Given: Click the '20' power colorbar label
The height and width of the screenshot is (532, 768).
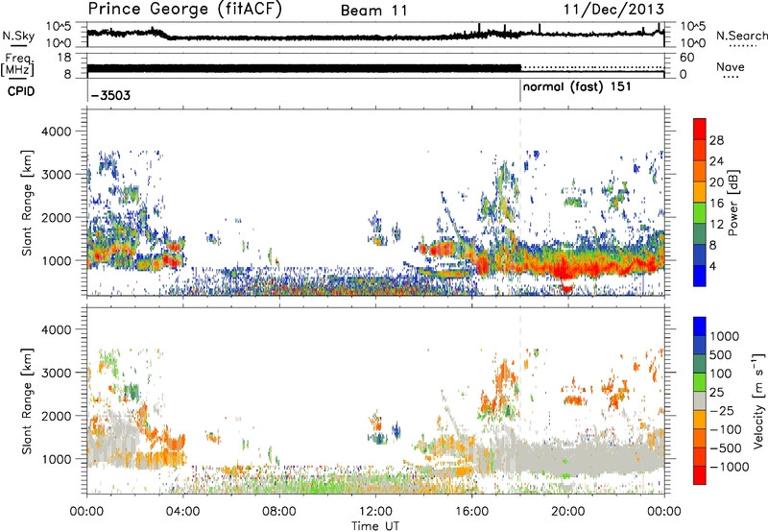Looking at the screenshot, I should [716, 182].
